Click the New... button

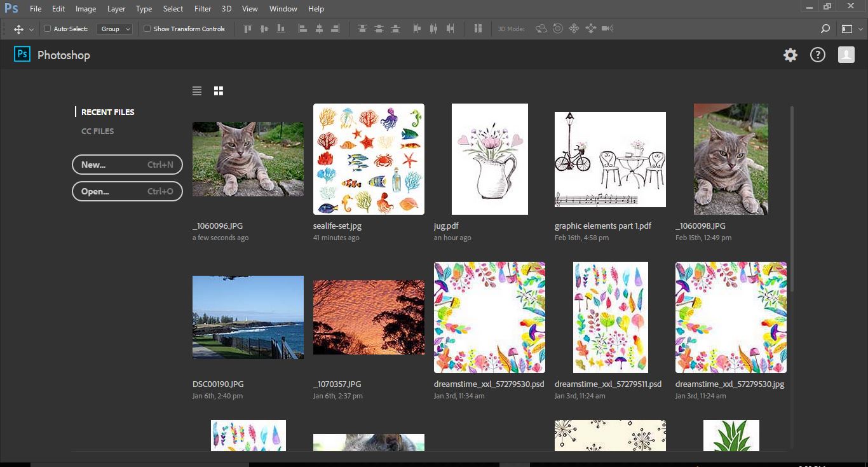pyautogui.click(x=127, y=165)
